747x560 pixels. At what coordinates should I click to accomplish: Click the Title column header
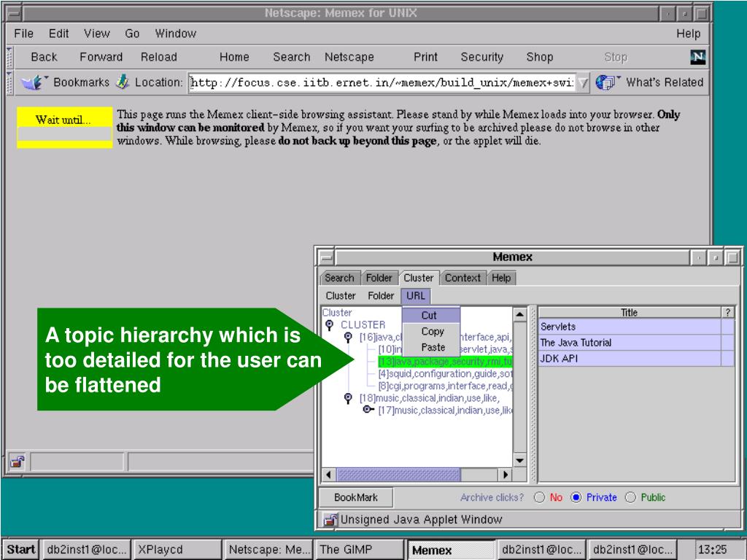pyautogui.click(x=630, y=312)
